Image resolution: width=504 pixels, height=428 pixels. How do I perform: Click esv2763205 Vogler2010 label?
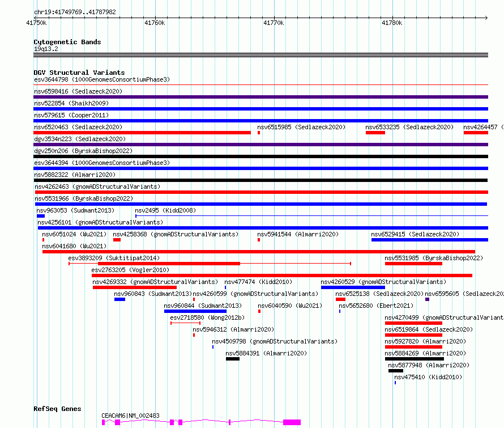click(x=130, y=270)
